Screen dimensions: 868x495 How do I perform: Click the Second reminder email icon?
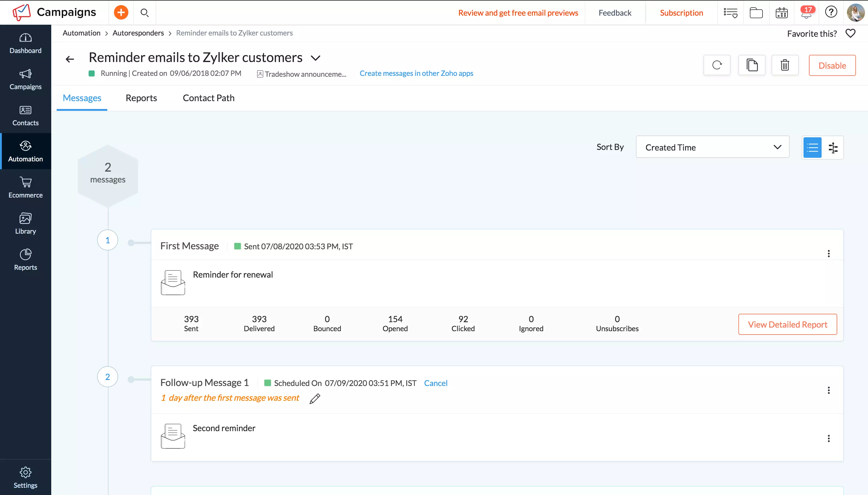pyautogui.click(x=173, y=436)
